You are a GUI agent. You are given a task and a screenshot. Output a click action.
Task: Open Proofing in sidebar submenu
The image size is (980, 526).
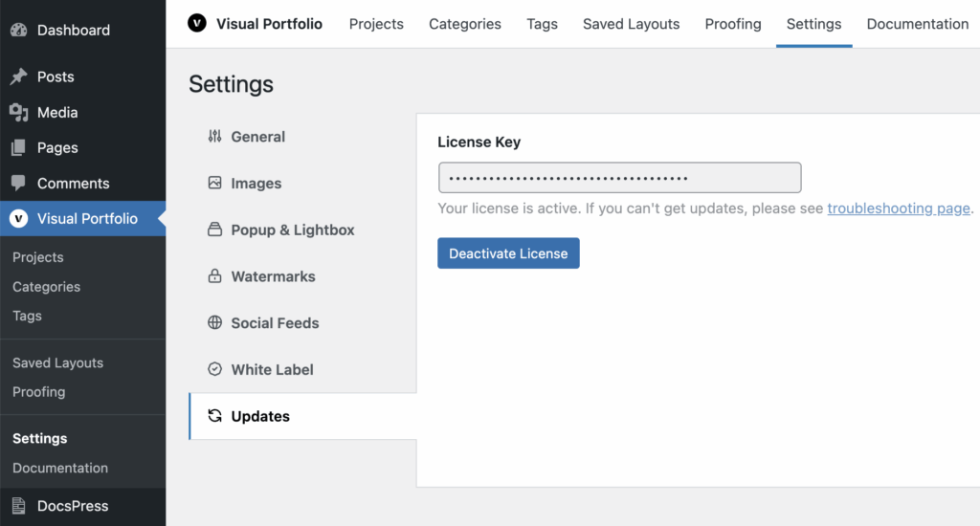pyautogui.click(x=38, y=392)
